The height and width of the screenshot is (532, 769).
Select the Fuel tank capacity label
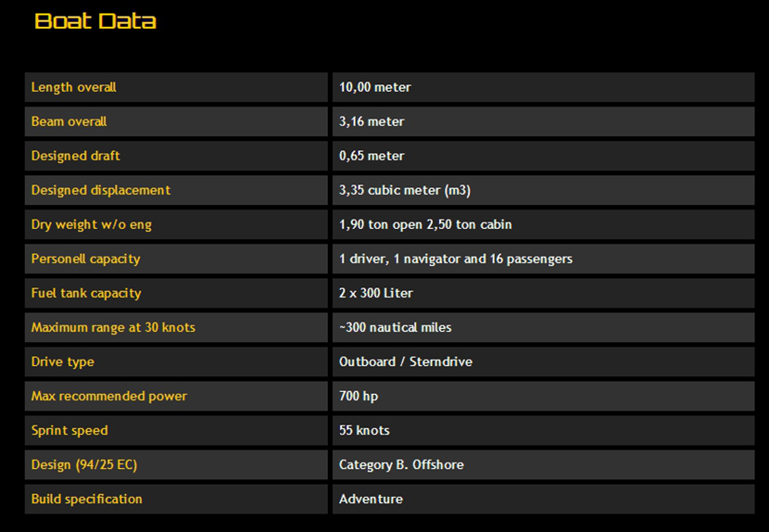(86, 293)
